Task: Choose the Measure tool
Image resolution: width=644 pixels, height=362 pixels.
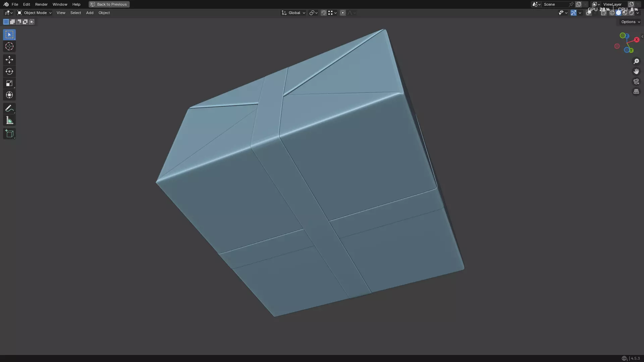Action: (9, 120)
